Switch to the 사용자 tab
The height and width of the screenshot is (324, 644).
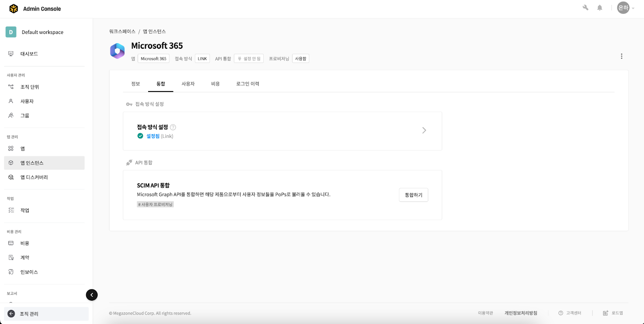click(x=188, y=84)
